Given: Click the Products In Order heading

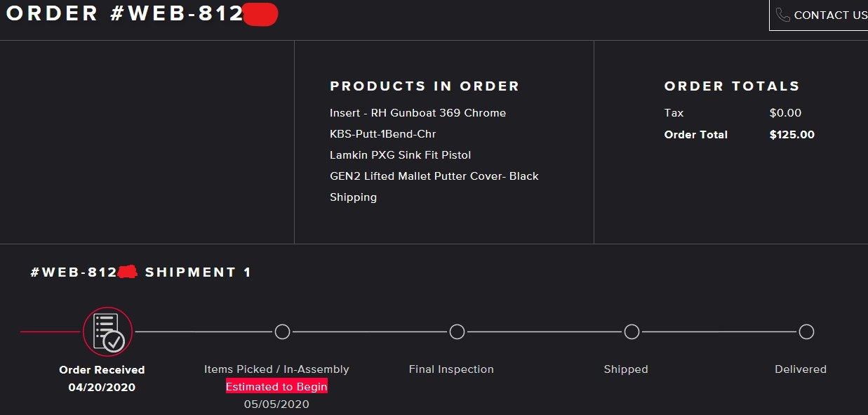Looking at the screenshot, I should click(425, 86).
